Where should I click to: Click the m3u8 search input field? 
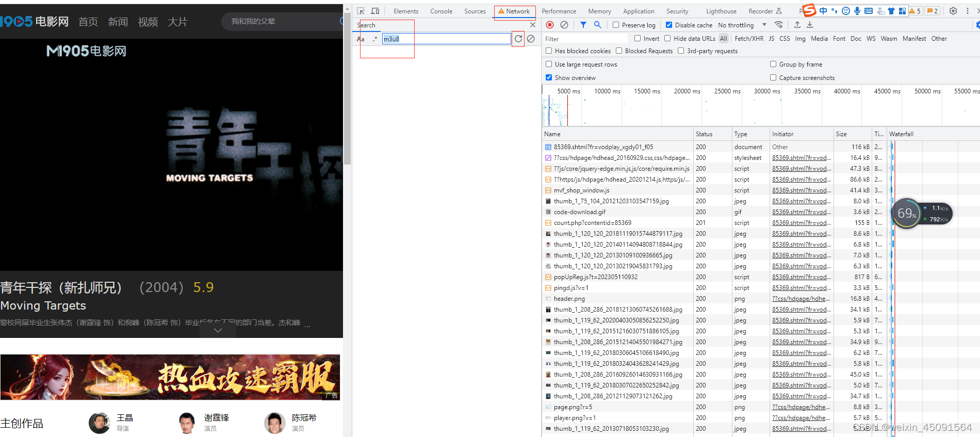446,39
